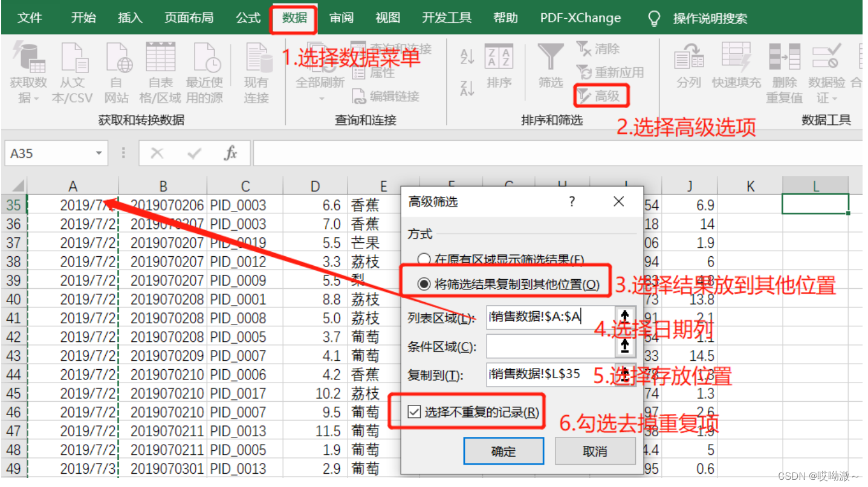
Task: Click the select-all corner of the sheet
Action: 15,186
